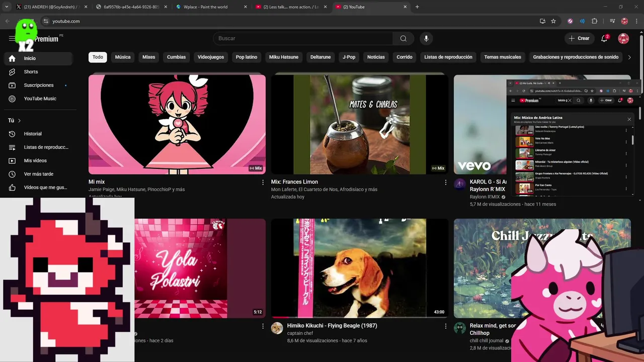Select the Todo filter chip
The image size is (644, 362).
tap(98, 57)
